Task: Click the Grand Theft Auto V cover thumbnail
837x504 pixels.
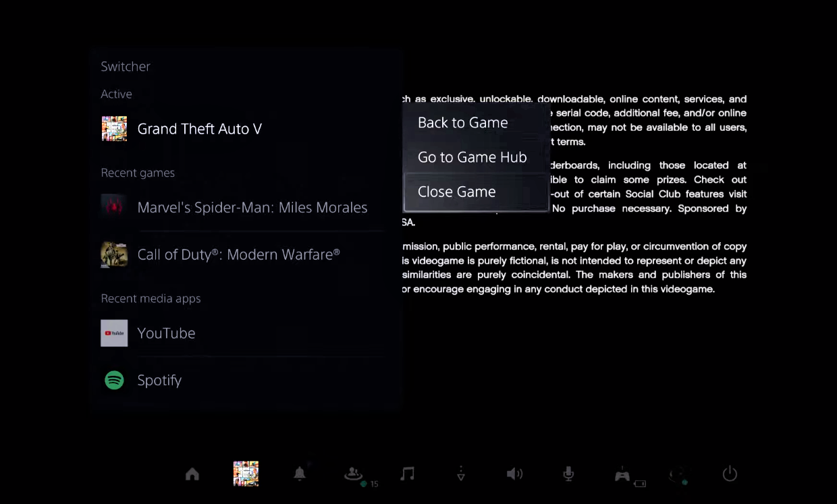Action: point(114,129)
